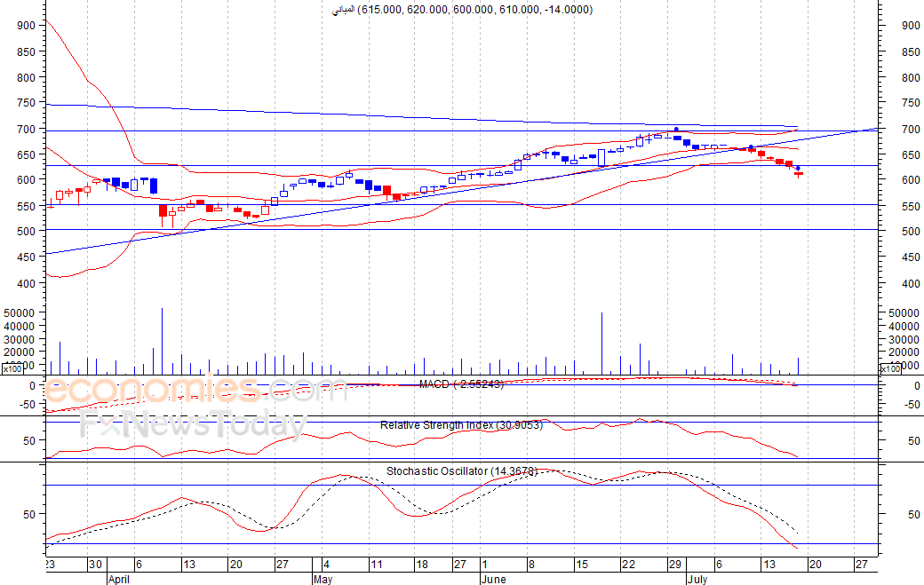924x585 pixels.
Task: Click the May month label on time axis
Action: click(x=322, y=578)
